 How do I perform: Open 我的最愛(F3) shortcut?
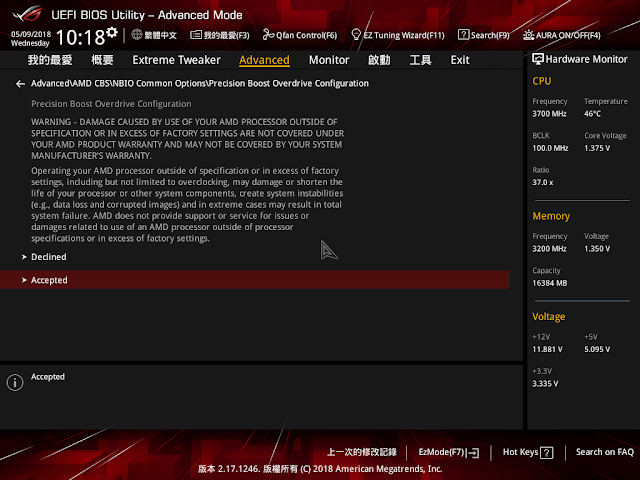pyautogui.click(x=226, y=35)
